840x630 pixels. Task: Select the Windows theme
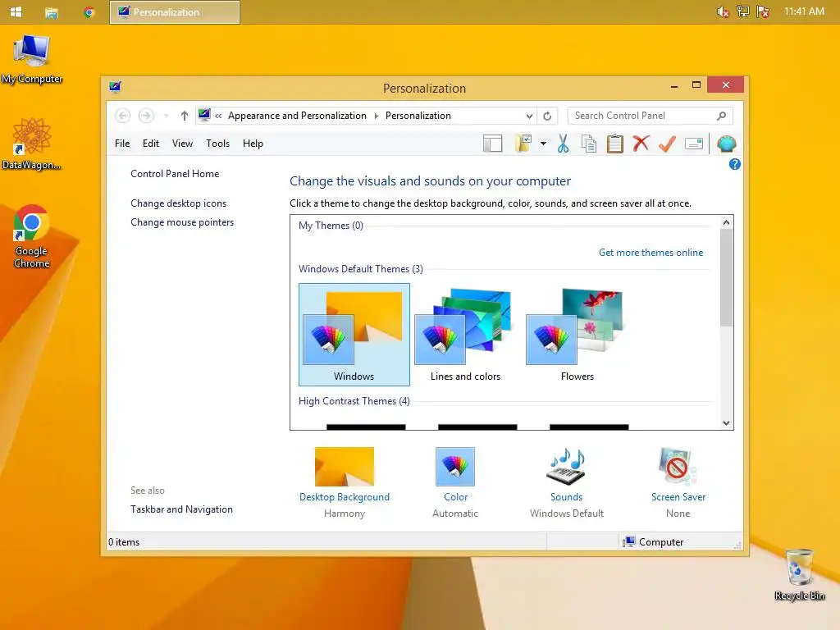pyautogui.click(x=354, y=335)
